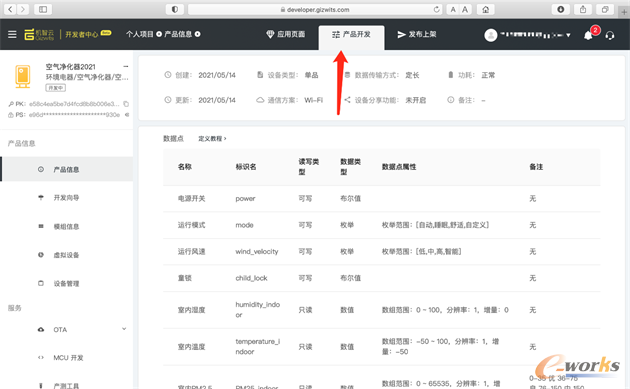Click 电源开关 row name
This screenshot has width=630, height=389.
pos(192,199)
